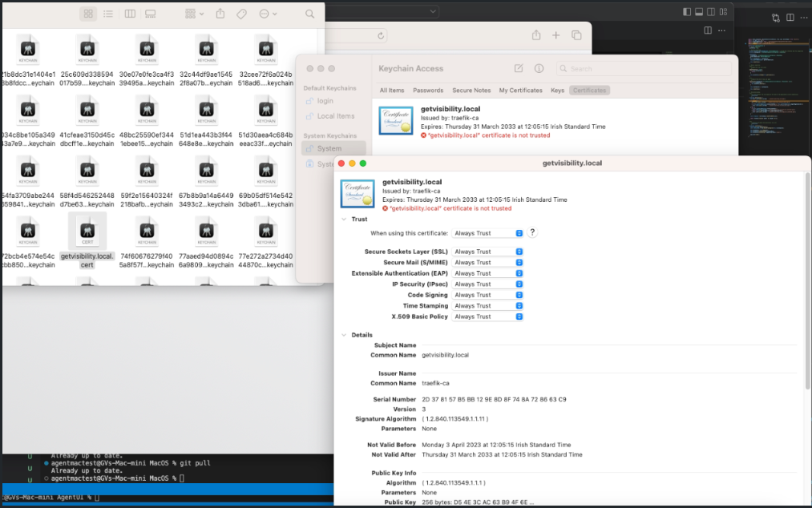Open Finder group-by options dropdown

[195, 14]
